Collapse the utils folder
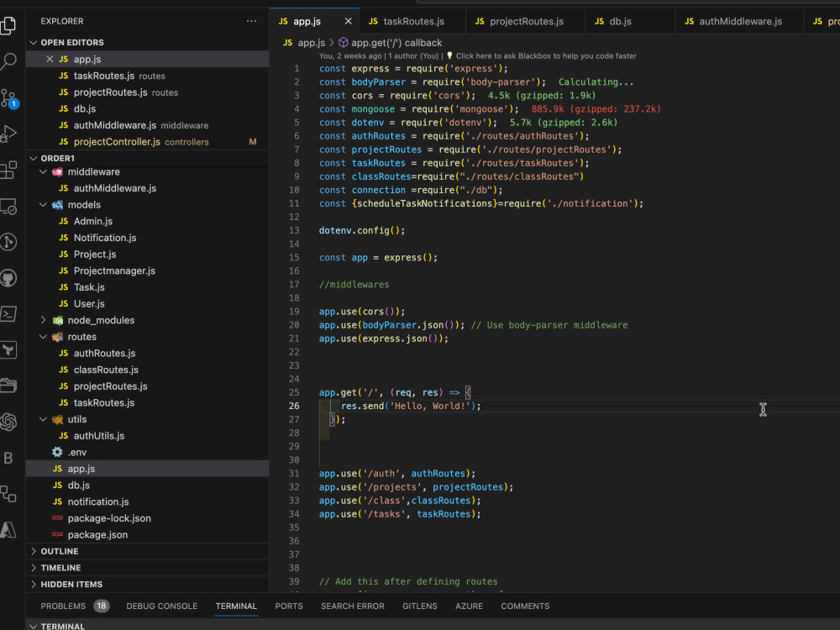Screen dimensions: 840x630 [x=44, y=419]
